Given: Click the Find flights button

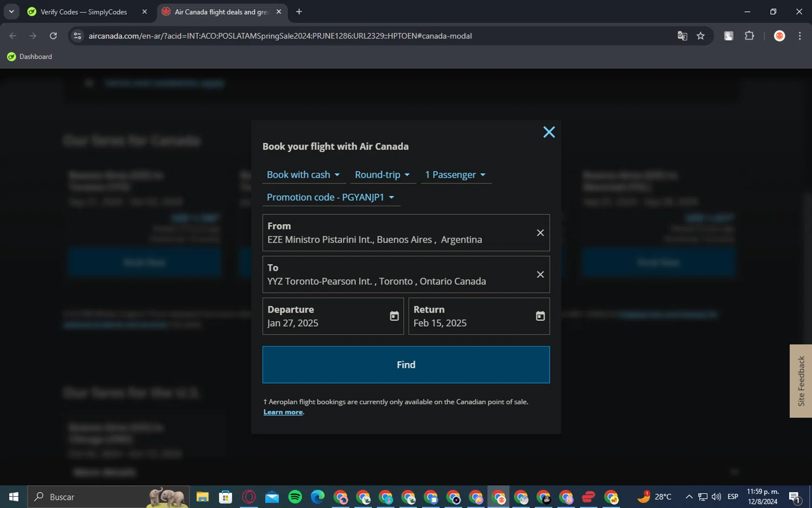Looking at the screenshot, I should [x=406, y=365].
